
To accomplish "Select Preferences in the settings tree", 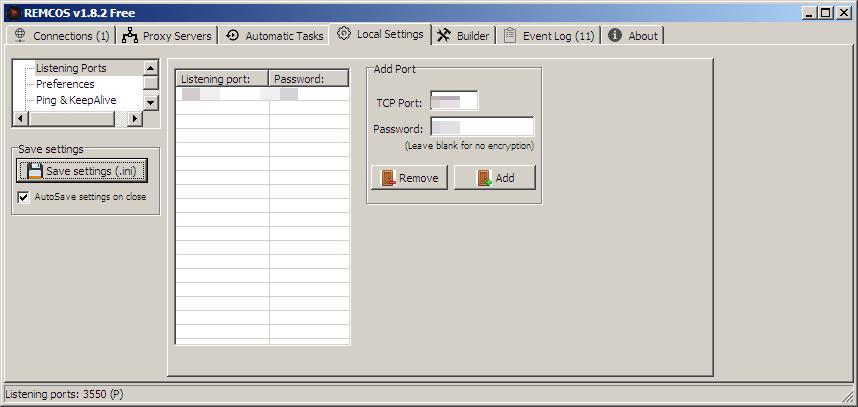I will (65, 84).
